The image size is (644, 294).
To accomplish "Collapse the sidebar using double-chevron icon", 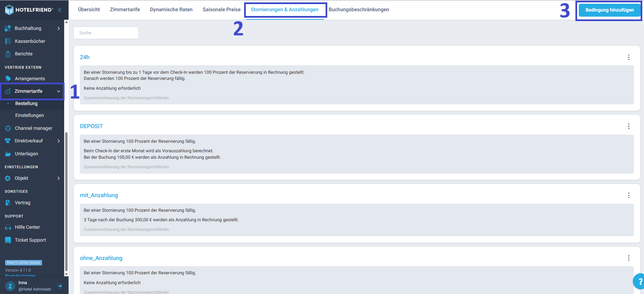I will click(60, 10).
